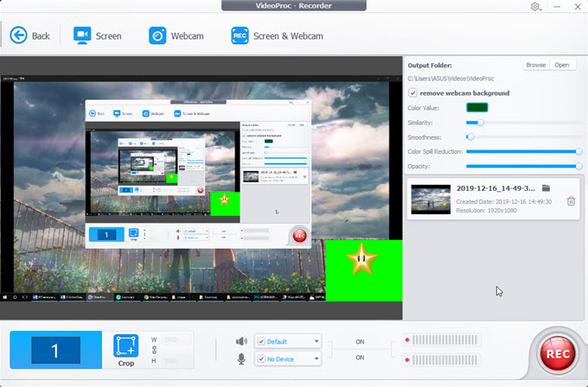Viewport: 588px width, 387px height.
Task: Uncheck remove webcam background
Action: [413, 92]
